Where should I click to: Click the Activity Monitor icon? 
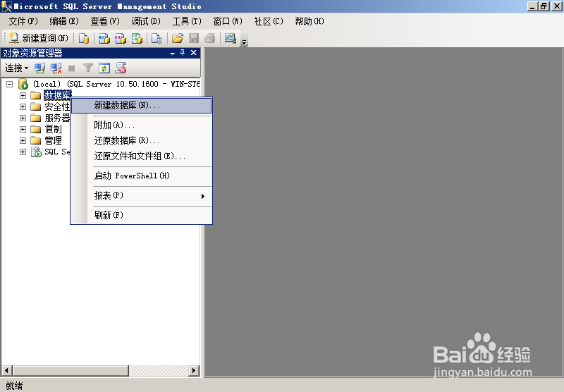[231, 38]
